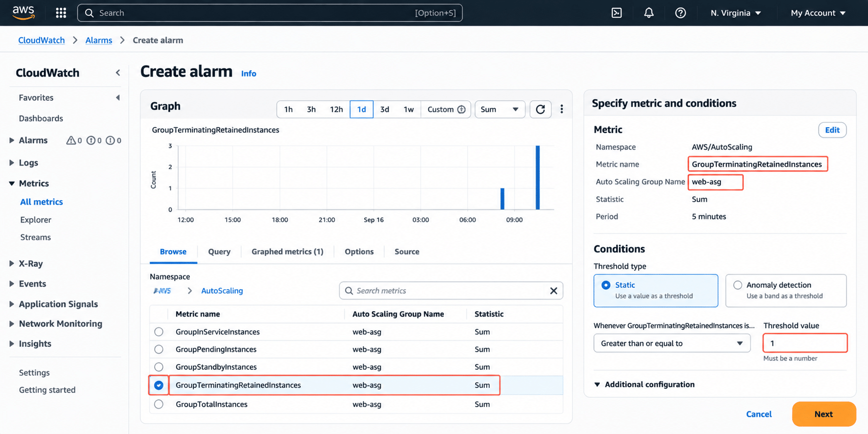Open Dashboards in sidebar

(x=41, y=118)
